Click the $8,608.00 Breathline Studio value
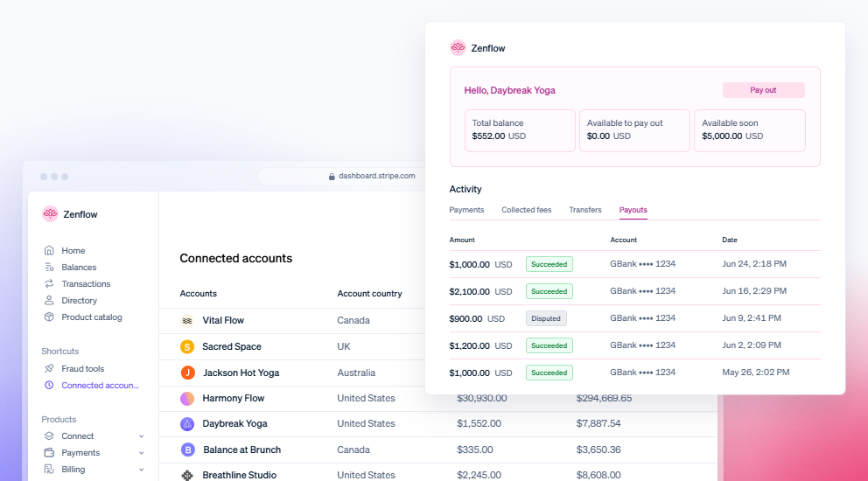Viewport: 868px width, 481px height. tap(598, 475)
